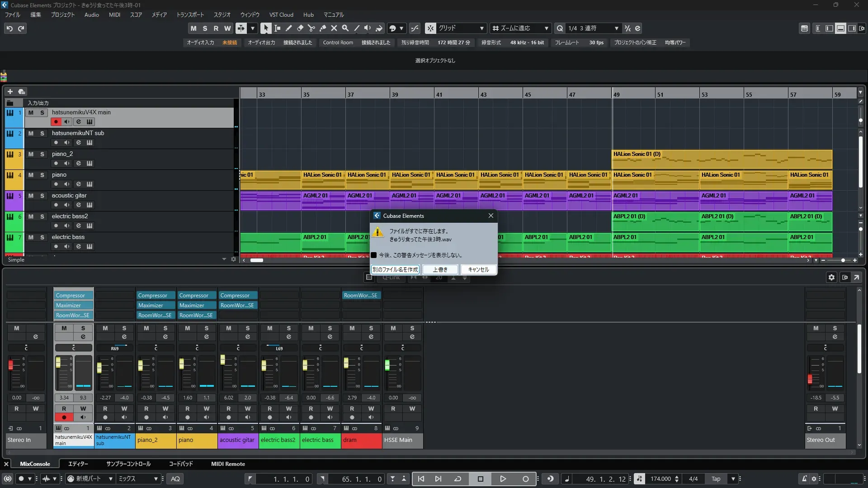Click the 上書き overwrite button
The height and width of the screenshot is (488, 868).
pos(440,269)
